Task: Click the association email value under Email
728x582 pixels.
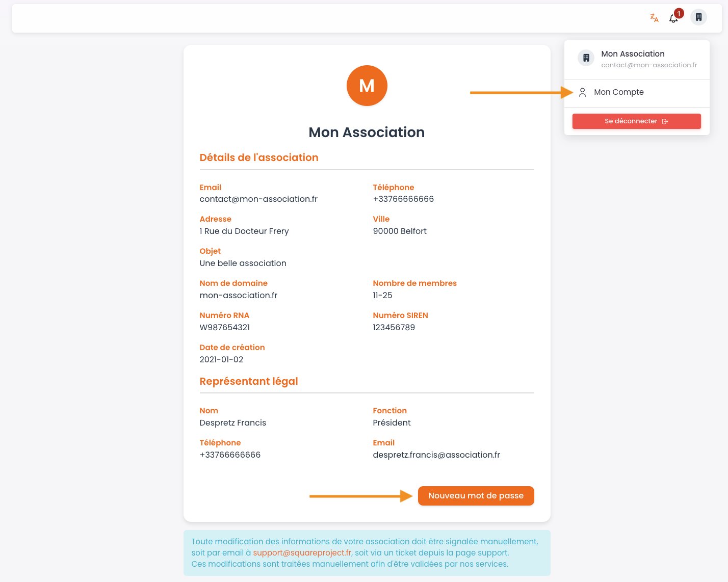Action: 258,199
